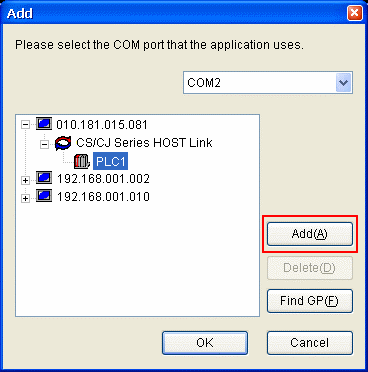The width and height of the screenshot is (368, 372).
Task: Click the monitor icon for 010.181.015.081
Action: pyautogui.click(x=44, y=124)
